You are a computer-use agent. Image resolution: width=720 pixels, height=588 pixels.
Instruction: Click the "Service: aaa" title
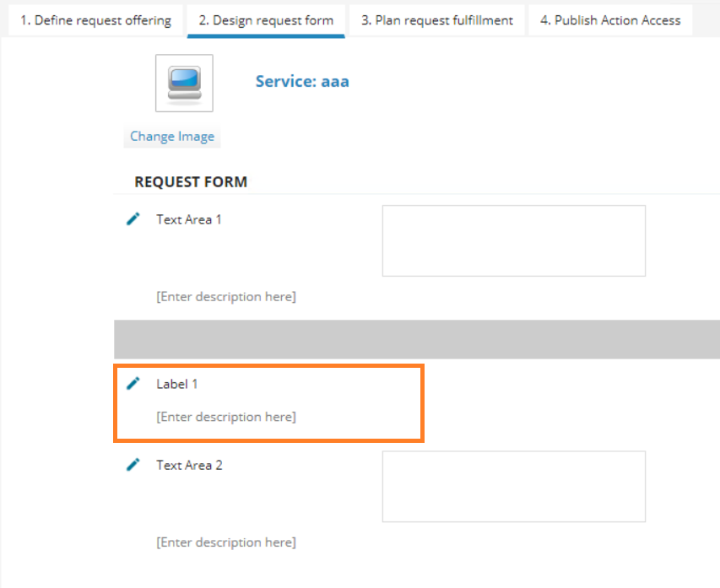(x=302, y=82)
